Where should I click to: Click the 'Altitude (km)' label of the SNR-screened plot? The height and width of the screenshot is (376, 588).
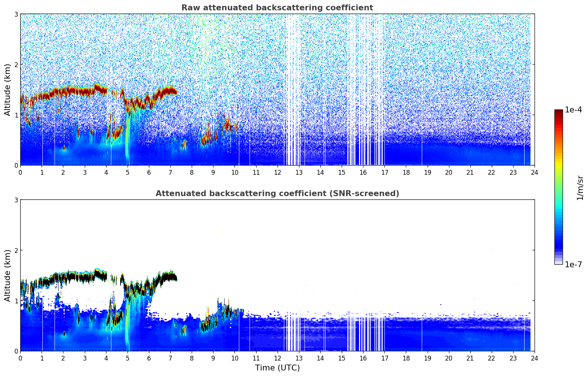coord(8,275)
